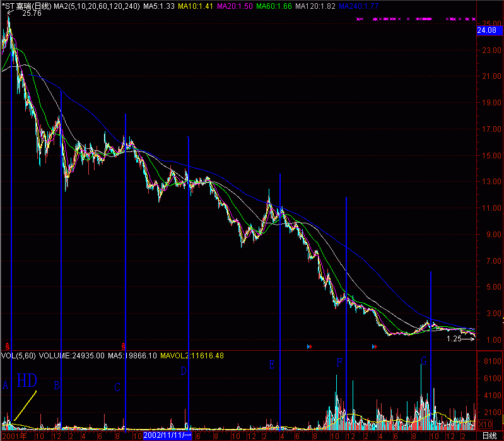Viewport: 504px width, 441px height.
Task: Click the X10 volume scale indicator
Action: [486, 424]
